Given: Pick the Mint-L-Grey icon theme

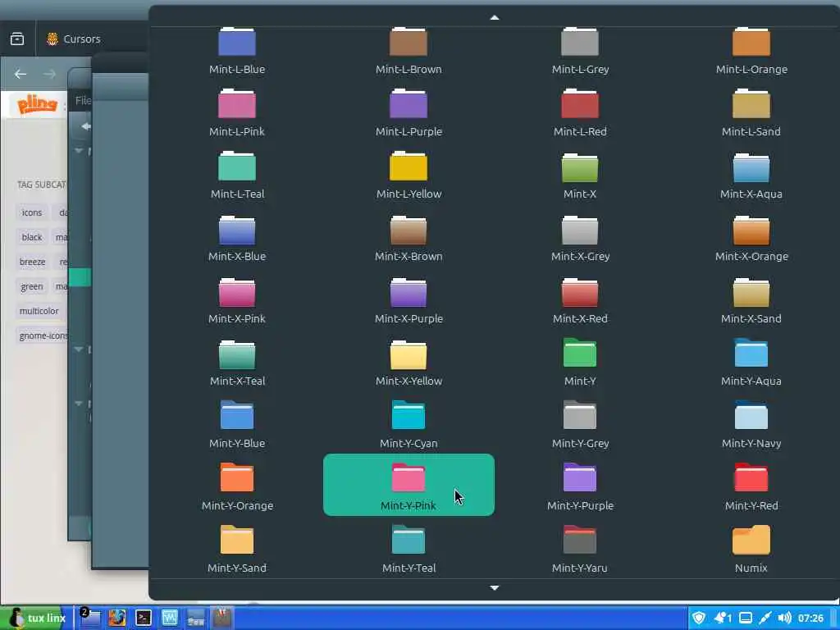Looking at the screenshot, I should tap(580, 51).
